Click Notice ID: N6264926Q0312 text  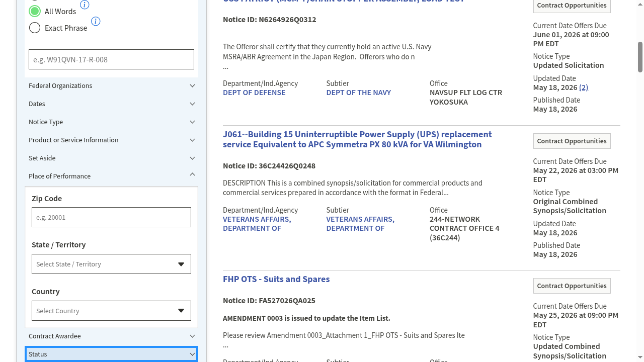(x=270, y=20)
